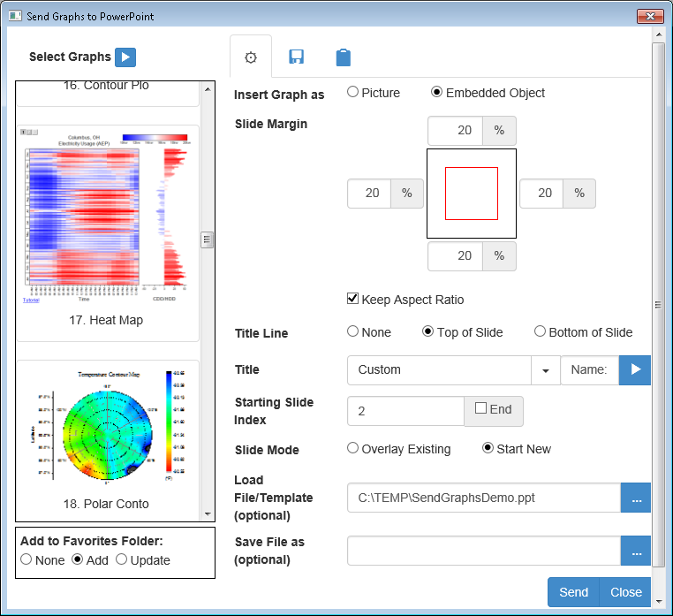
Task: Enable the End checkbox for slide index
Action: pos(480,408)
